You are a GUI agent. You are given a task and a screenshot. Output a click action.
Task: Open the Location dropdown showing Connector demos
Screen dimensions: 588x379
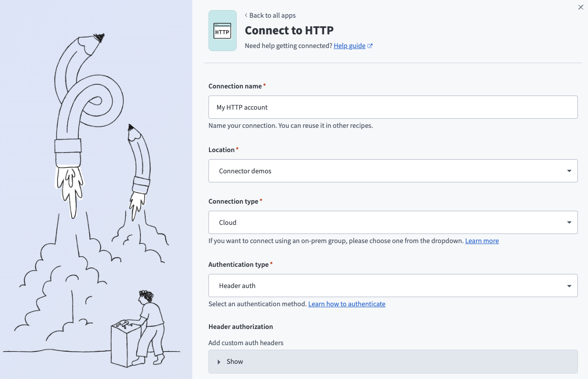pyautogui.click(x=393, y=171)
